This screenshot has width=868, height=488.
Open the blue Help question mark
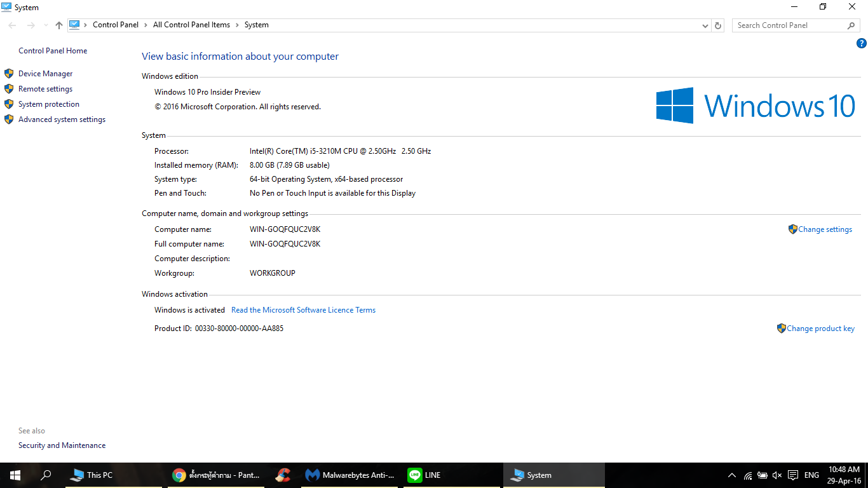pyautogui.click(x=862, y=43)
